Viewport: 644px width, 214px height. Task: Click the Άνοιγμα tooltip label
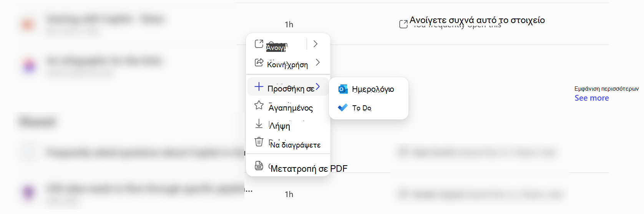pyautogui.click(x=276, y=48)
